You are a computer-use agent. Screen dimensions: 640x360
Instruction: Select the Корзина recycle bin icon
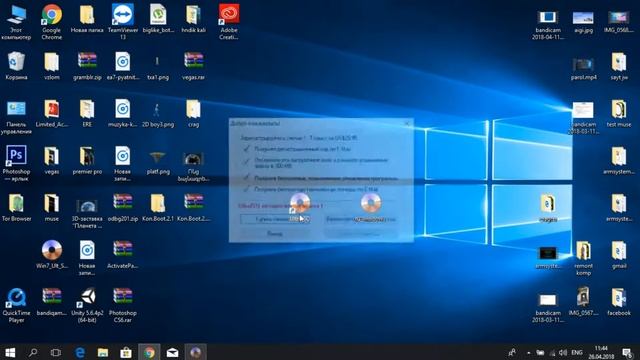[x=16, y=66]
